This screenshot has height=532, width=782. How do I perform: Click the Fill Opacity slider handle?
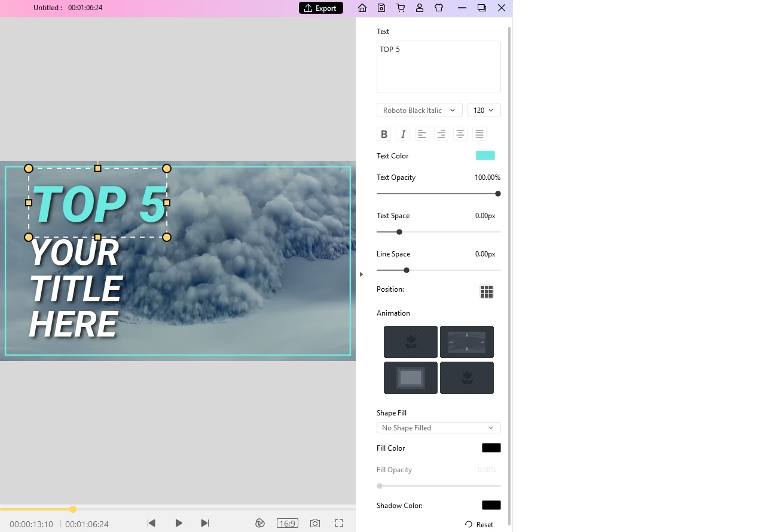(380, 486)
